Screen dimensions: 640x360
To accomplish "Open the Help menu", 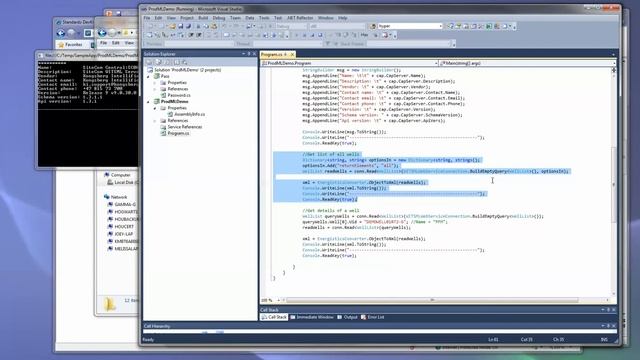I will (x=342, y=18).
